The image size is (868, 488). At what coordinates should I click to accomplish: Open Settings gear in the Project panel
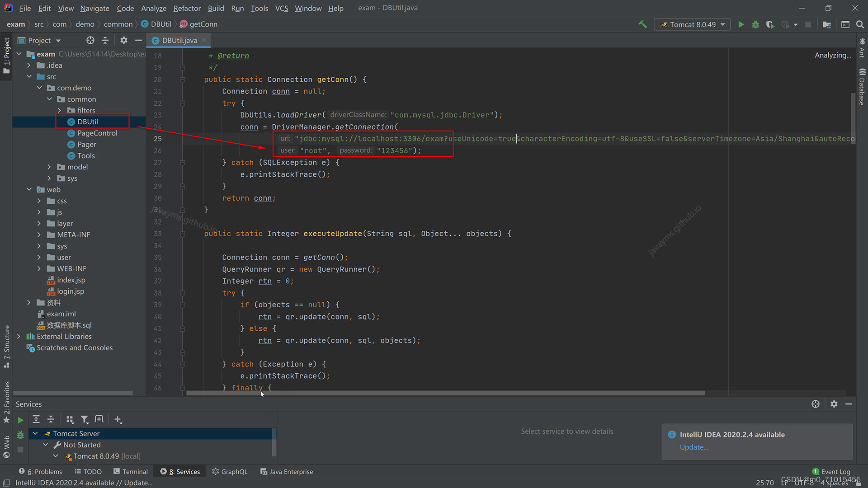123,40
